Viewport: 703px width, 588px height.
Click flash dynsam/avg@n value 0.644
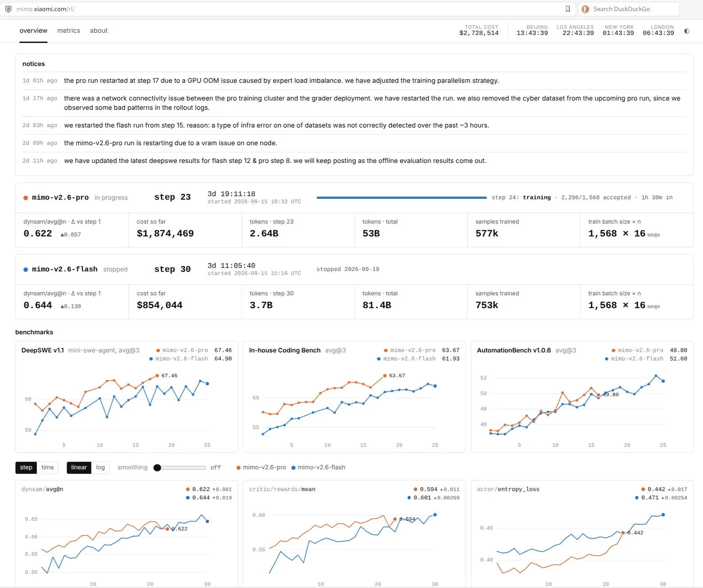tap(38, 305)
